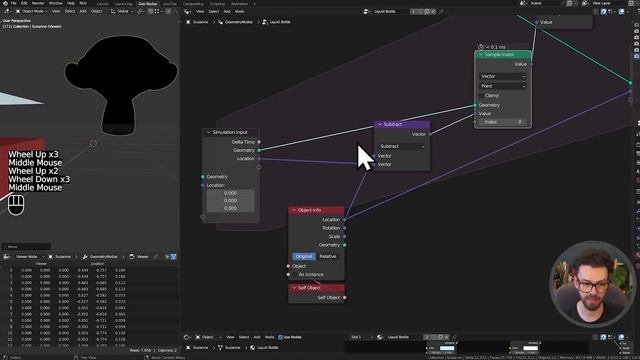Switch to the Geo Nodes workspace tab
The width and height of the screenshot is (640, 360).
point(148,4)
